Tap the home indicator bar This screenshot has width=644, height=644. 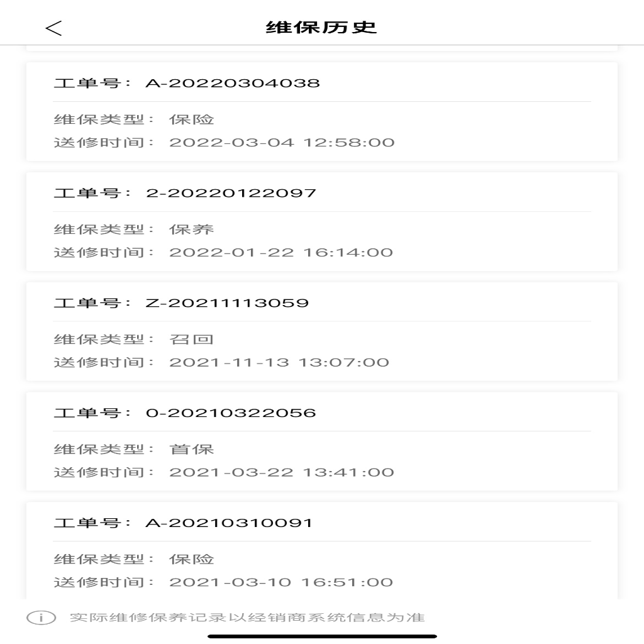322,636
